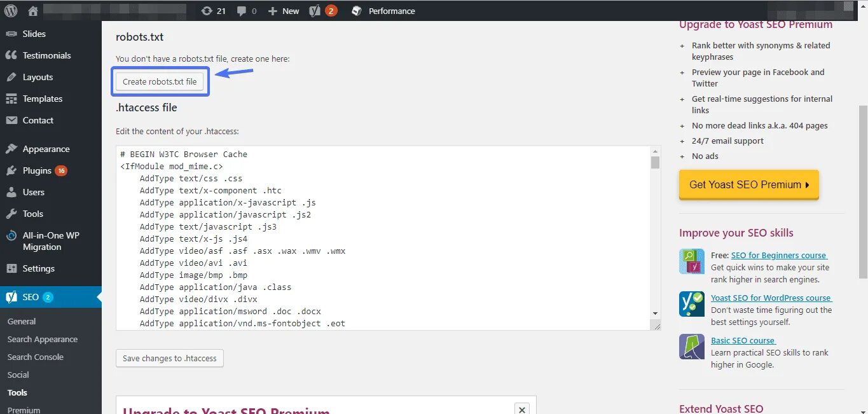This screenshot has width=868, height=414.
Task: Click Get Yoast SEO Premium button
Action: coord(749,184)
